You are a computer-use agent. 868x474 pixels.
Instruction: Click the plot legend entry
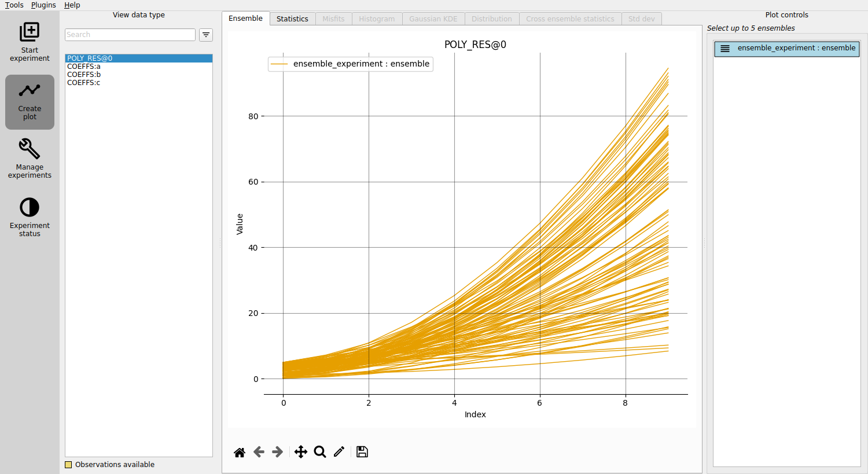tap(351, 64)
